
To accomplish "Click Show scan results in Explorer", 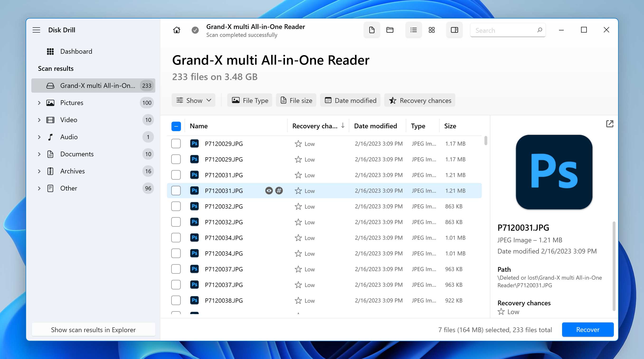I will coord(93,329).
